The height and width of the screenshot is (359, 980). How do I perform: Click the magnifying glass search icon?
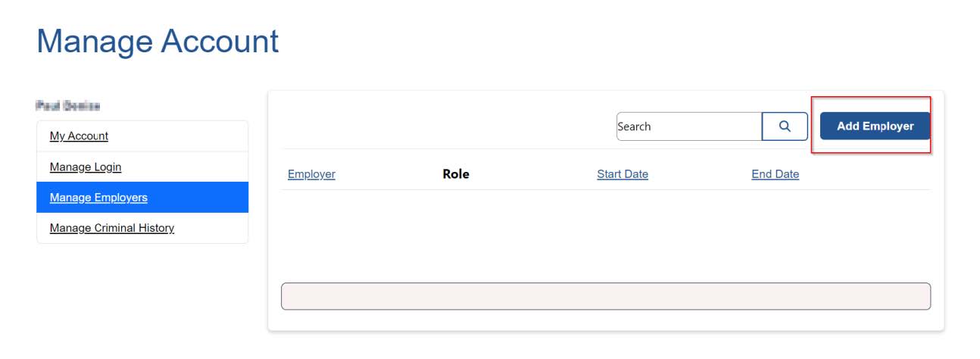coord(784,126)
